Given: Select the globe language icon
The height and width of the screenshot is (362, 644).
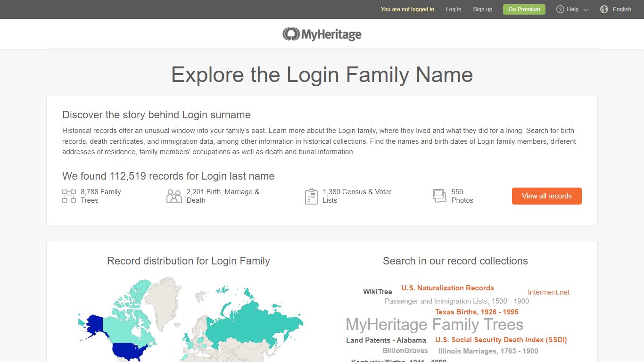Looking at the screenshot, I should [604, 9].
